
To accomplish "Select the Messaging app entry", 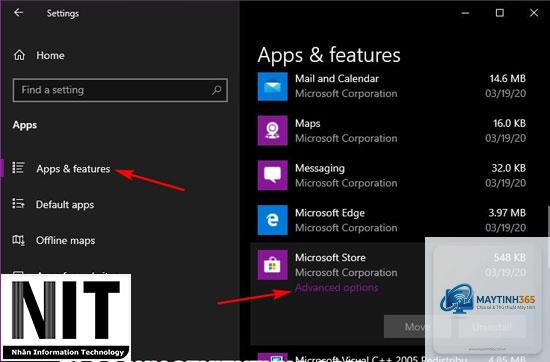I will click(391, 175).
